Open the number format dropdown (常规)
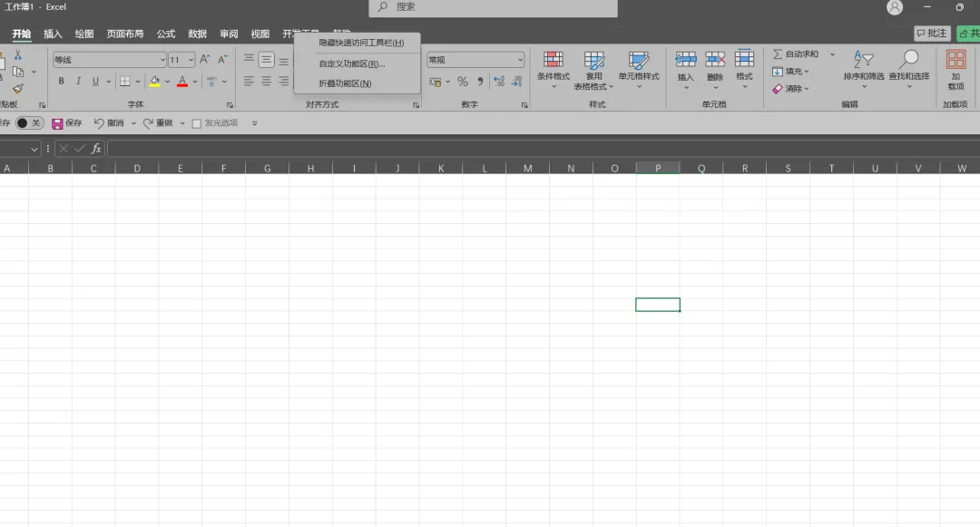The width and height of the screenshot is (980, 527). click(520, 60)
